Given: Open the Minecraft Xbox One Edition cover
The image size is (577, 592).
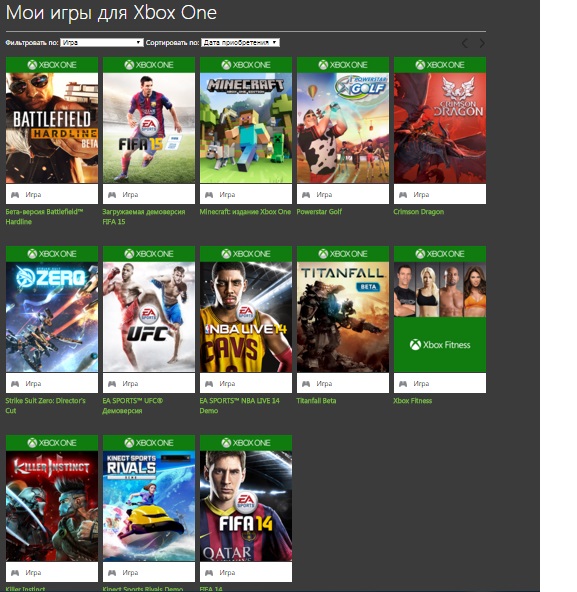Looking at the screenshot, I should (x=246, y=128).
